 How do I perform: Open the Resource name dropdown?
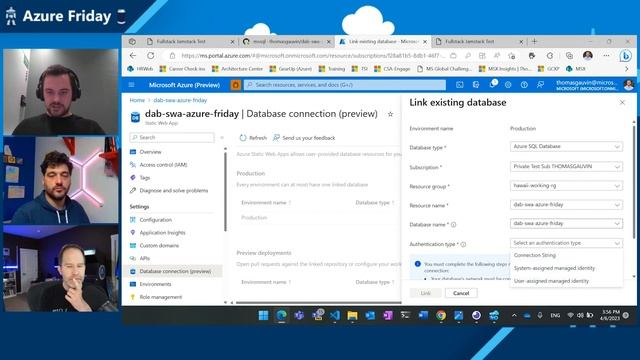point(566,204)
